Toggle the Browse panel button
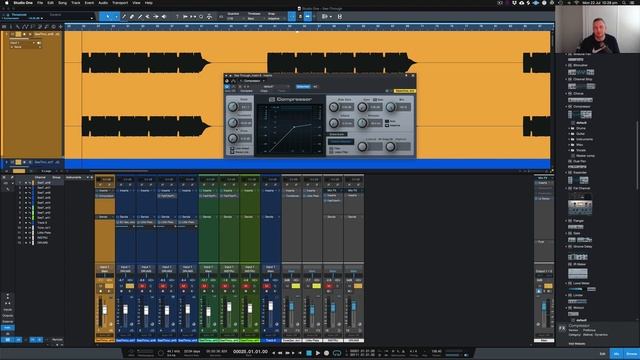 (x=631, y=353)
